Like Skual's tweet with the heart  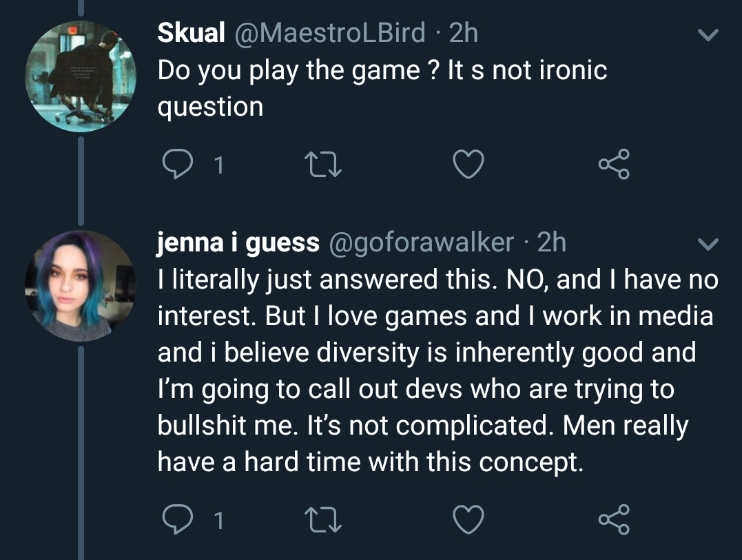click(468, 165)
